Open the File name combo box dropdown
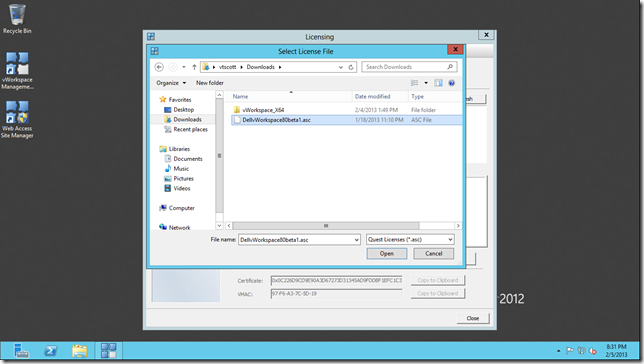Screen dimensions: 644x364 356,240
